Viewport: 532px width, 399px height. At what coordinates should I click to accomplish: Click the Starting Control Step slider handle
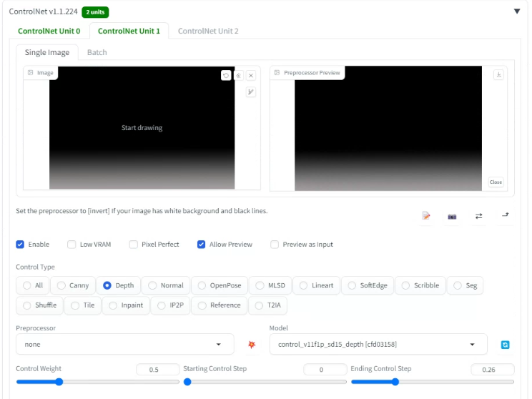[187, 382]
